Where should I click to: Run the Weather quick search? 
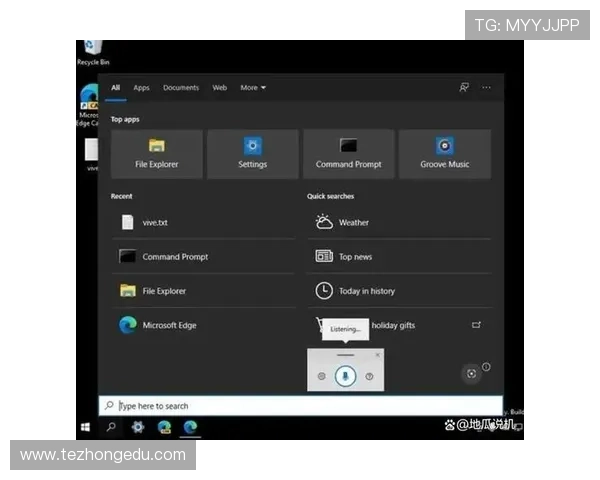(x=399, y=222)
